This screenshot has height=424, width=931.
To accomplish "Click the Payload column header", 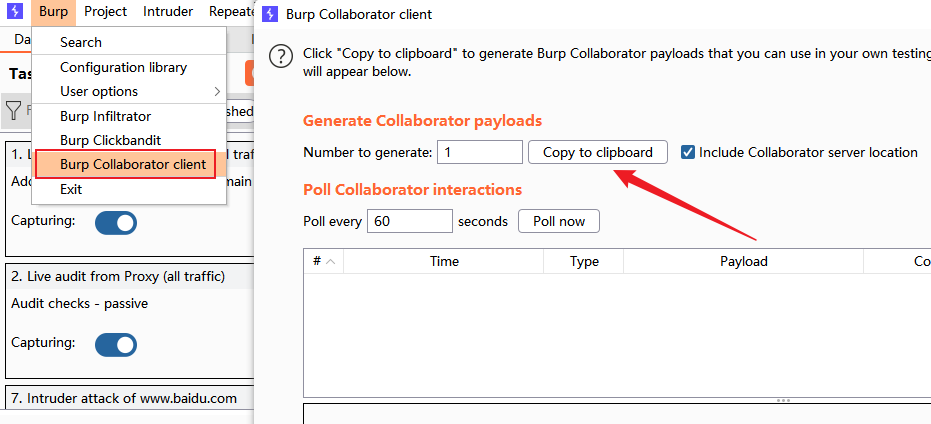I will pos(743,261).
